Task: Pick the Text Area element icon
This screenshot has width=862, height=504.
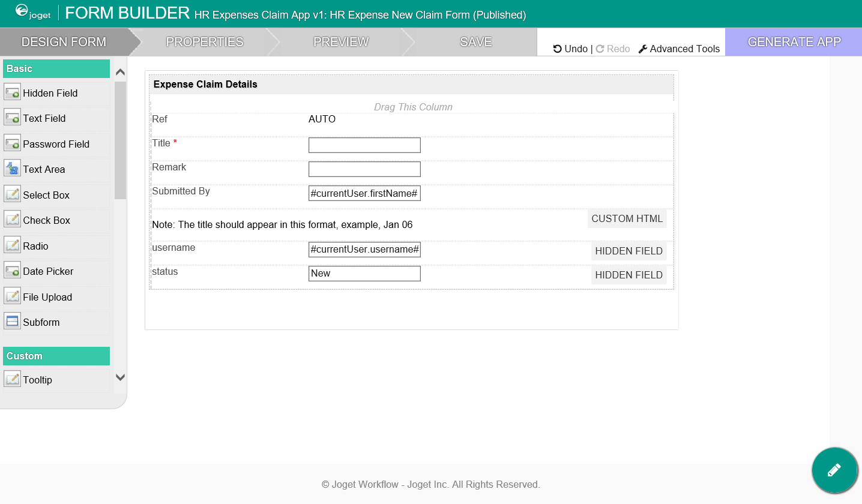Action: (12, 169)
